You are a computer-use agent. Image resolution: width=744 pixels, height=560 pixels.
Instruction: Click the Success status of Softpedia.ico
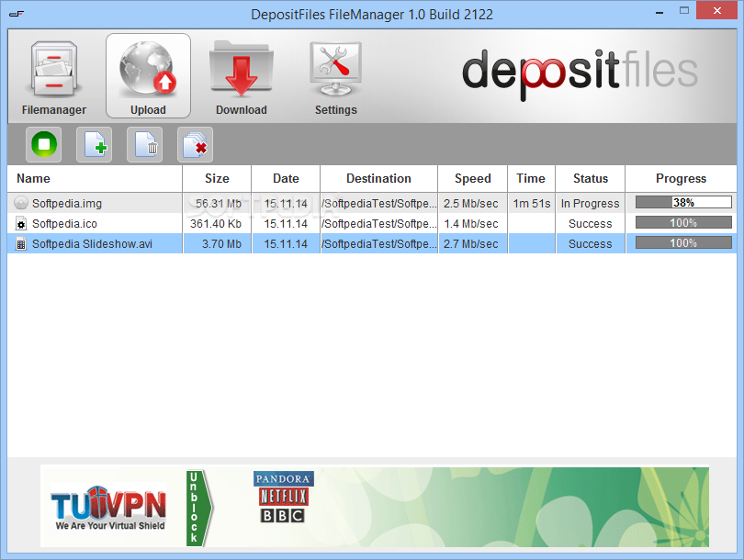click(x=591, y=224)
